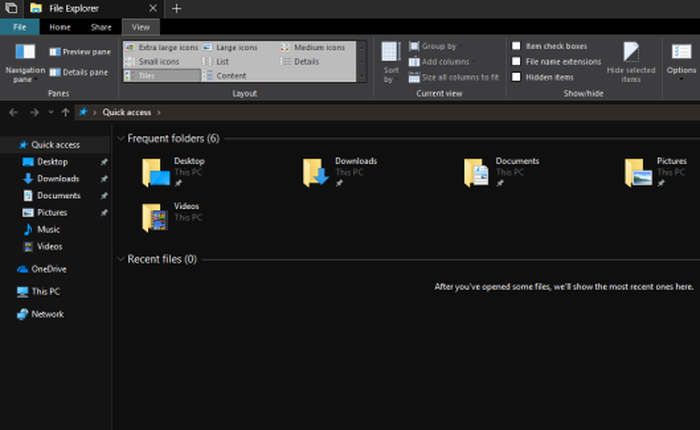Image resolution: width=700 pixels, height=430 pixels.
Task: Open the Navigation pane dropdown button
Action: pos(25,63)
